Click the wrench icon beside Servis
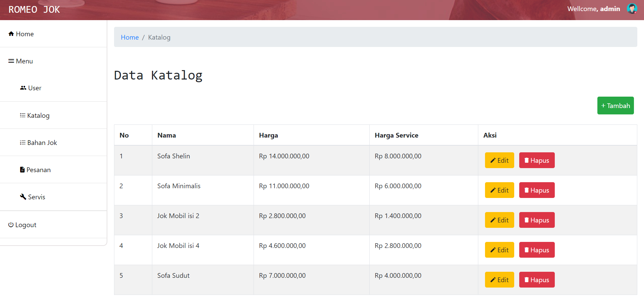Screen dimensions: 644x308 click(x=23, y=197)
